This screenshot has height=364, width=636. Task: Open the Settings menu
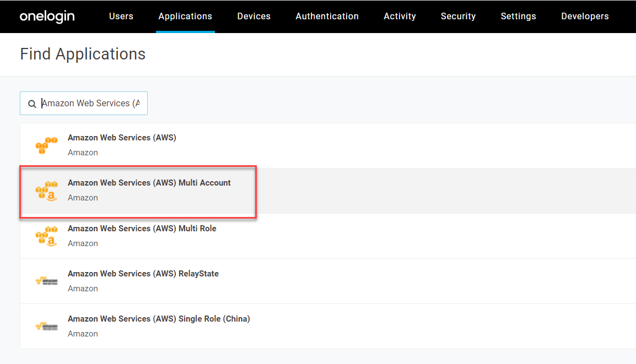[518, 16]
